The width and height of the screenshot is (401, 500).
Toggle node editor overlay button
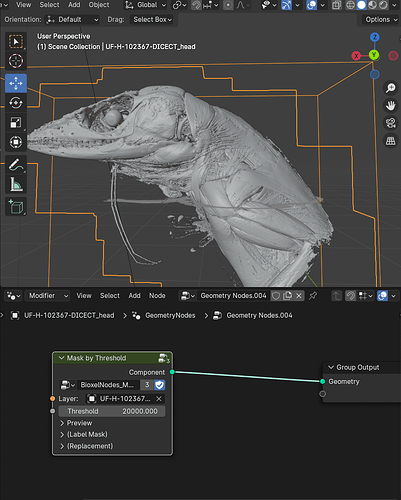click(x=383, y=296)
